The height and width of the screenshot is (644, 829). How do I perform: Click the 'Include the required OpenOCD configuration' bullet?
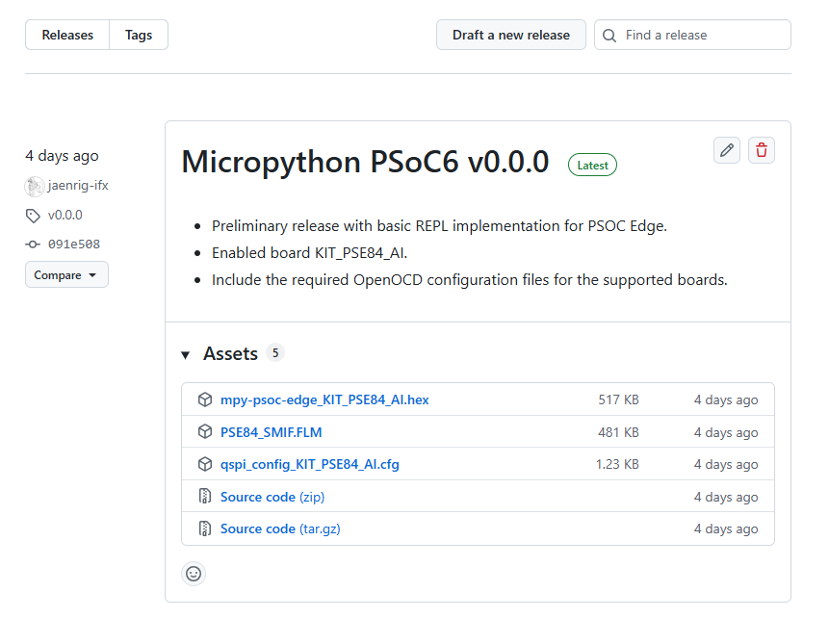(x=470, y=280)
